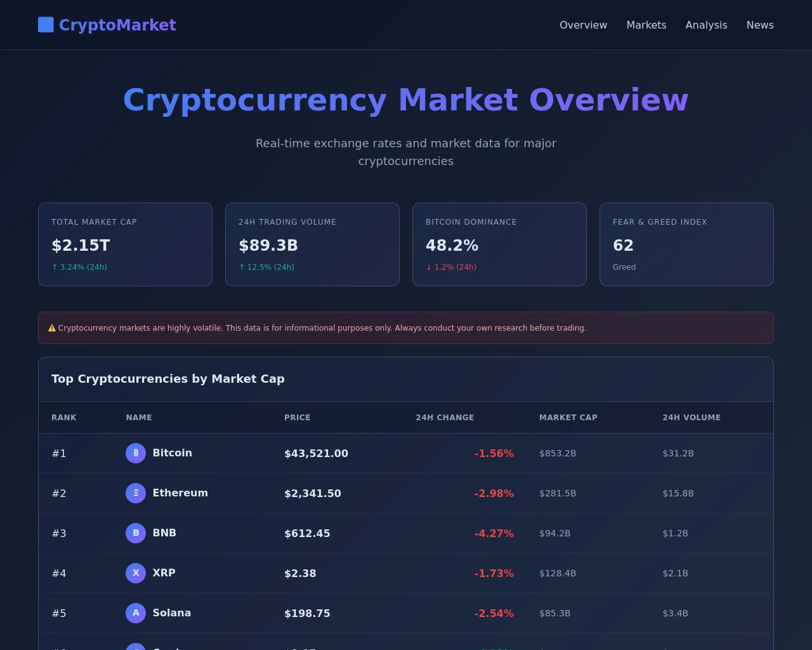The height and width of the screenshot is (650, 812).
Task: Select the Fear & Greed Index card
Action: pos(686,244)
